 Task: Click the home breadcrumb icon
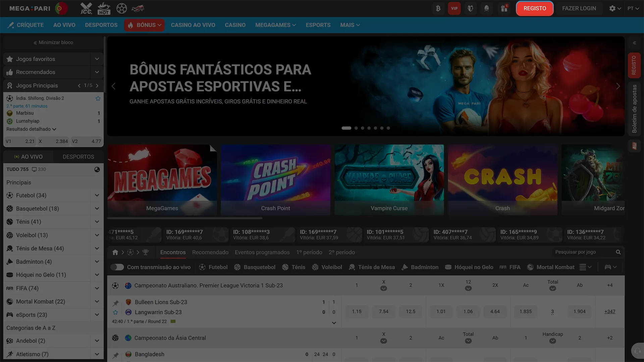(115, 252)
